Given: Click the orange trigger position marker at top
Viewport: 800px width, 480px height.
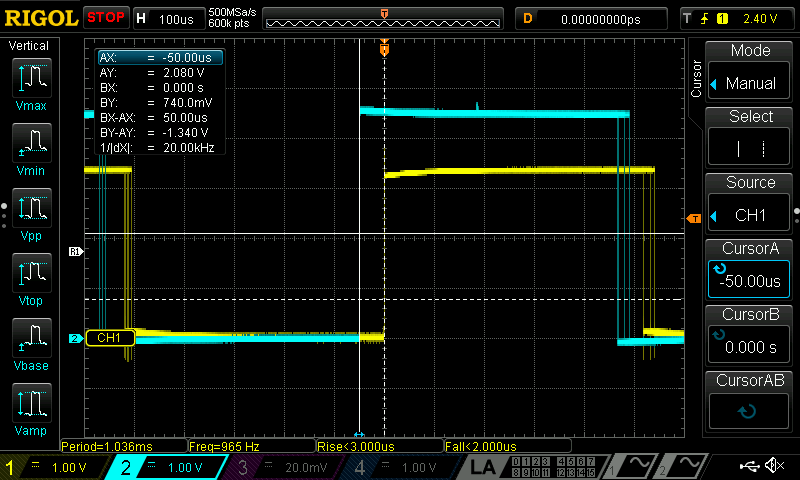Looking at the screenshot, I should click(x=384, y=49).
